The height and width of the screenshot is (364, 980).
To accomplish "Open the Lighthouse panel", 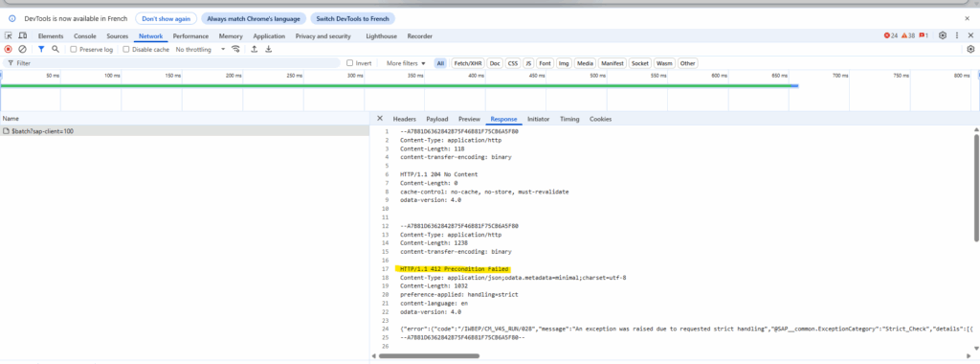I will pyautogui.click(x=381, y=36).
